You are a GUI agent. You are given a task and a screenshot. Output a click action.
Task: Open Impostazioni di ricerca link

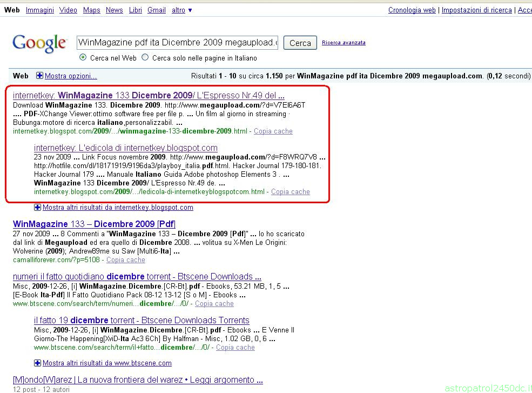[x=477, y=10]
